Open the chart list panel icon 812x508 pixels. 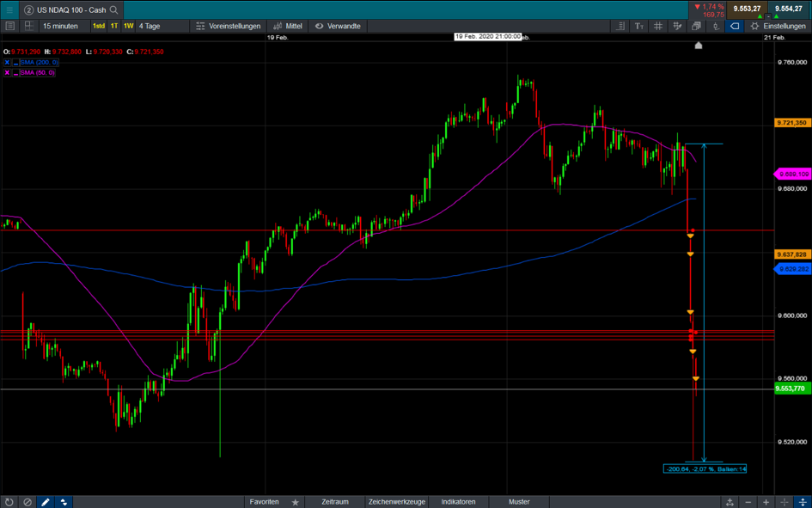[x=9, y=26]
